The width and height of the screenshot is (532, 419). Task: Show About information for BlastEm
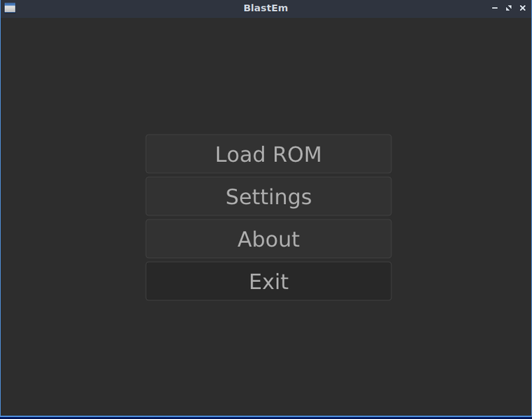[268, 239]
